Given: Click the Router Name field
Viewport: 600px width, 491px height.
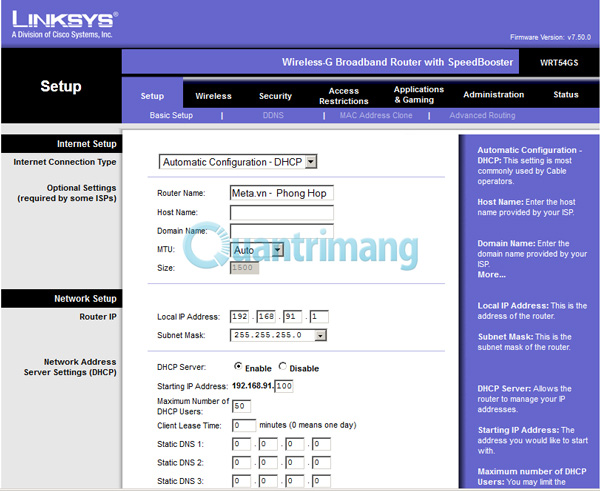Looking at the screenshot, I should click(282, 193).
